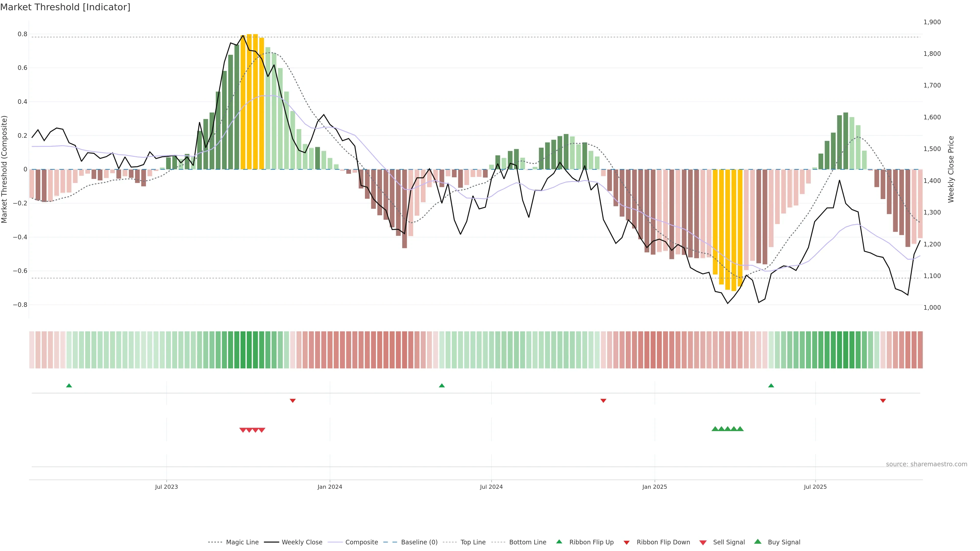Click the Ribbon Flip Up legend triangle icon
The height and width of the screenshot is (551, 980).
point(559,542)
